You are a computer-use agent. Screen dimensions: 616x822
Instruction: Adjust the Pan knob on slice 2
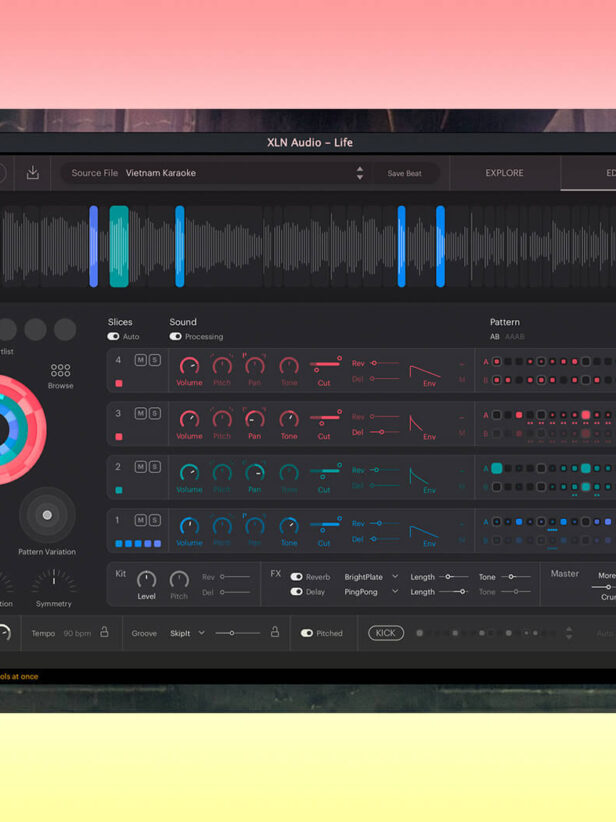255,472
